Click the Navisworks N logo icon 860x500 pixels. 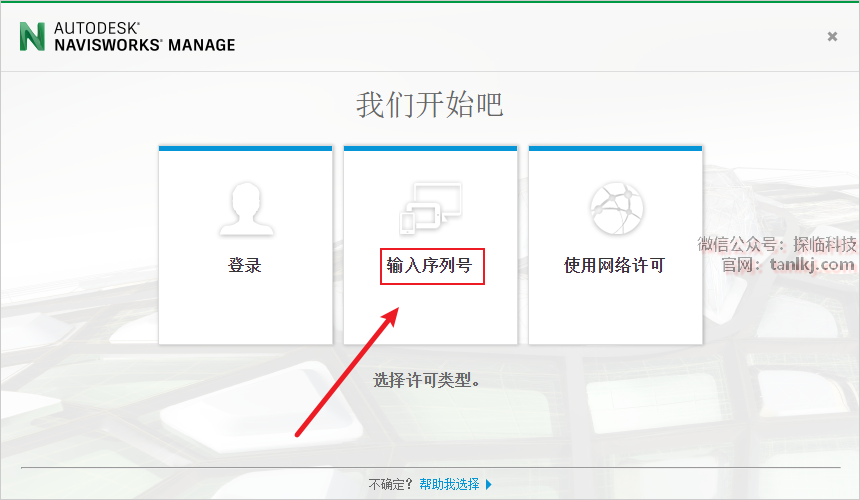(x=32, y=37)
